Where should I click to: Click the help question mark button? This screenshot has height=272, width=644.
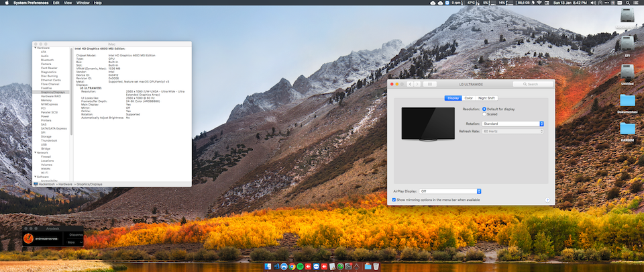(547, 200)
